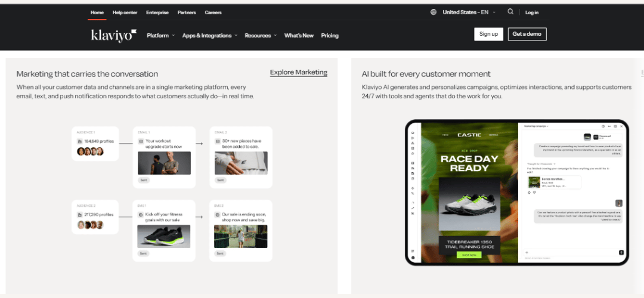Go to the Home tab
Screen dimensions: 644x298
(97, 13)
